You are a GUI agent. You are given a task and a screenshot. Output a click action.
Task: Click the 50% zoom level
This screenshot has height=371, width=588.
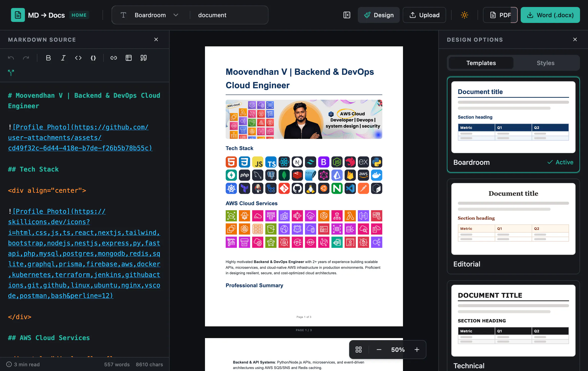(398, 350)
